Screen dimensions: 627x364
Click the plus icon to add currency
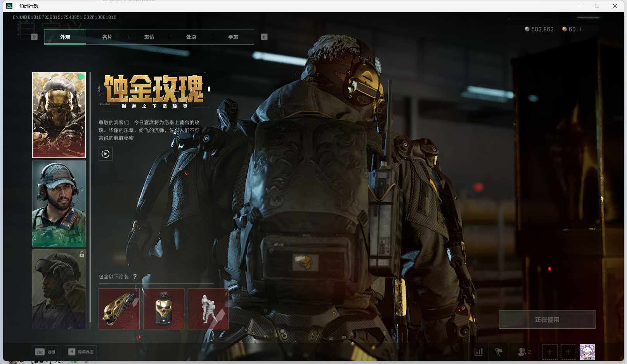(580, 29)
